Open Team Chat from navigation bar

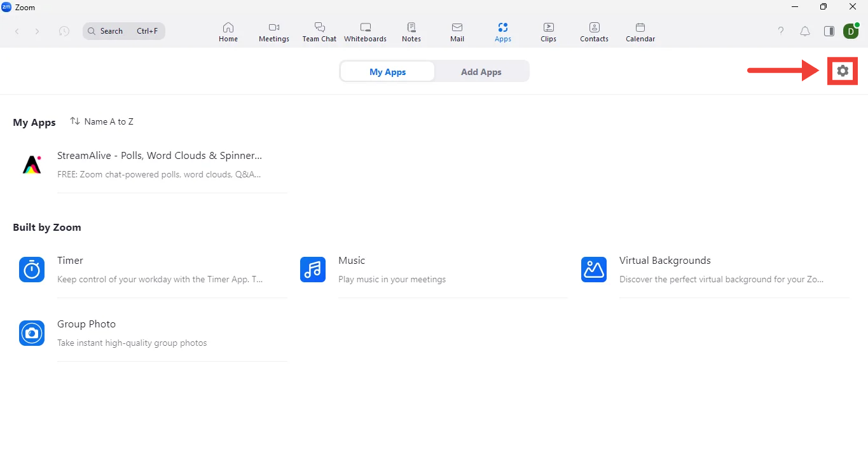coord(319,32)
